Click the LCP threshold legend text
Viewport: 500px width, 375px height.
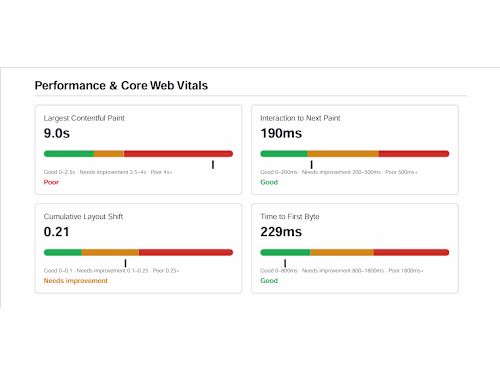(108, 172)
